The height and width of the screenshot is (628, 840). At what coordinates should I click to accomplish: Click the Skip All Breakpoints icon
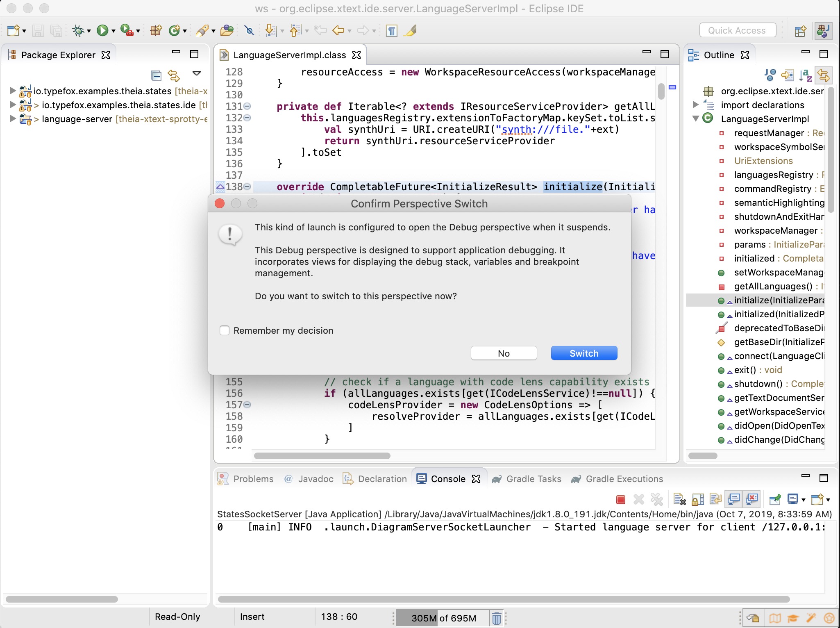coord(249,31)
